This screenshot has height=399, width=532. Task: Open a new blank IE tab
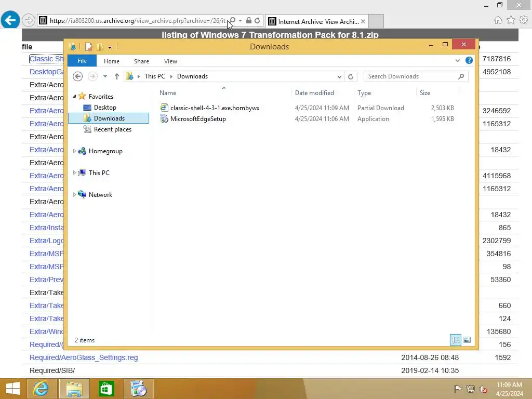[376, 21]
